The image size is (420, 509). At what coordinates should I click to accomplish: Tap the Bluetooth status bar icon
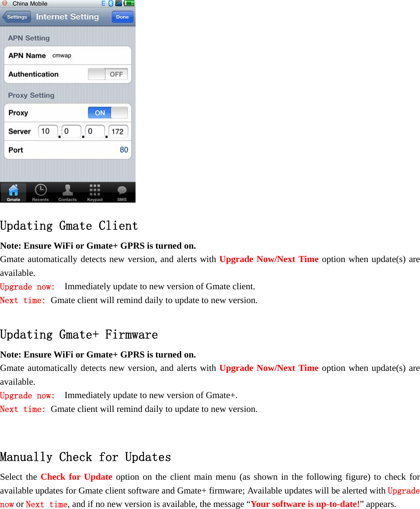coord(111,3)
